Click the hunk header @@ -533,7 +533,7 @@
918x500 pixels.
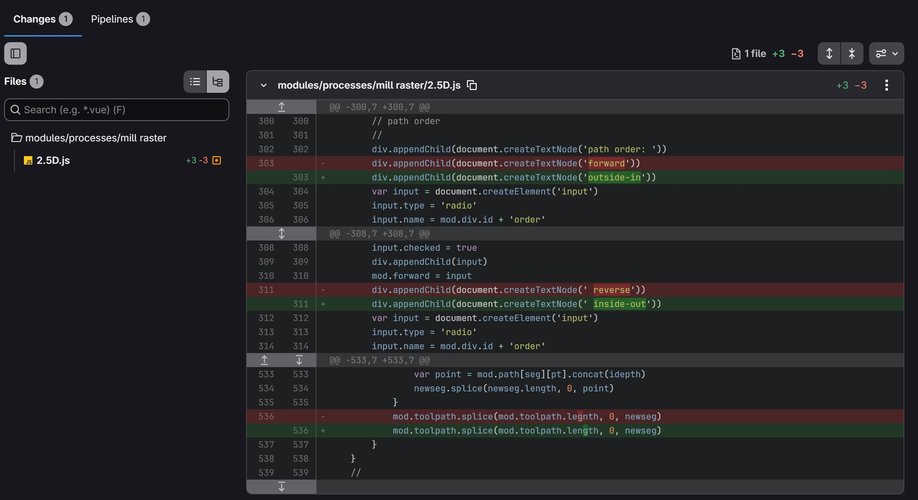(379, 360)
